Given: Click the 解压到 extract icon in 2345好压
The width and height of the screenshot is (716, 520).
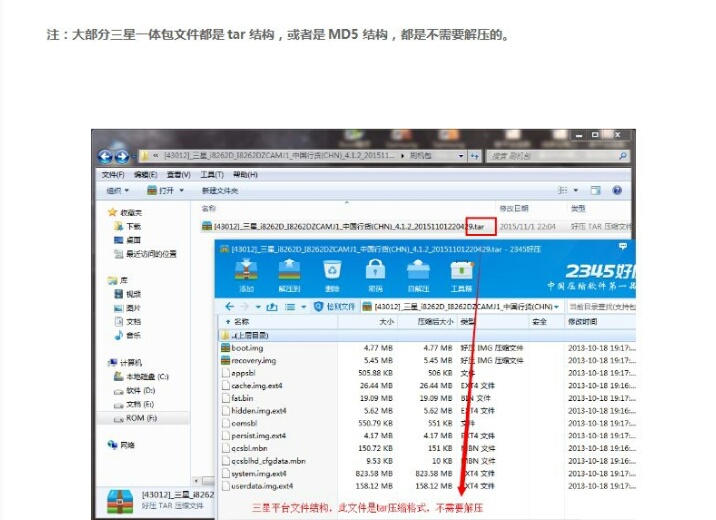Looking at the screenshot, I should pos(290,270).
